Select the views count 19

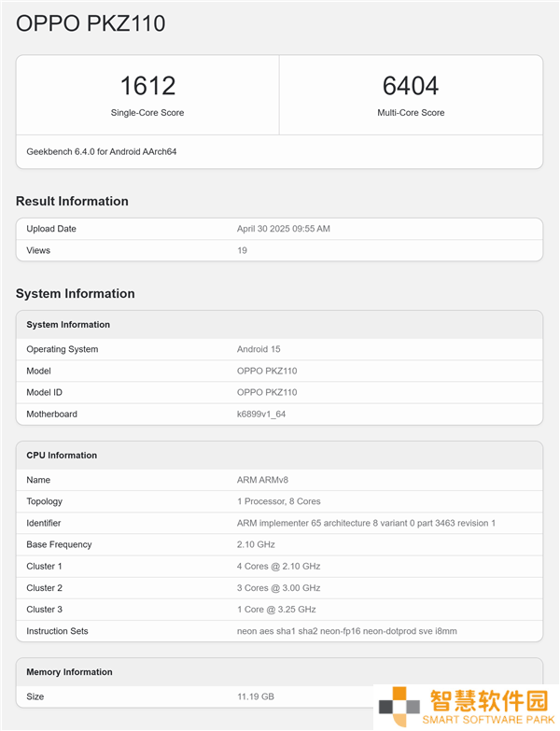242,250
